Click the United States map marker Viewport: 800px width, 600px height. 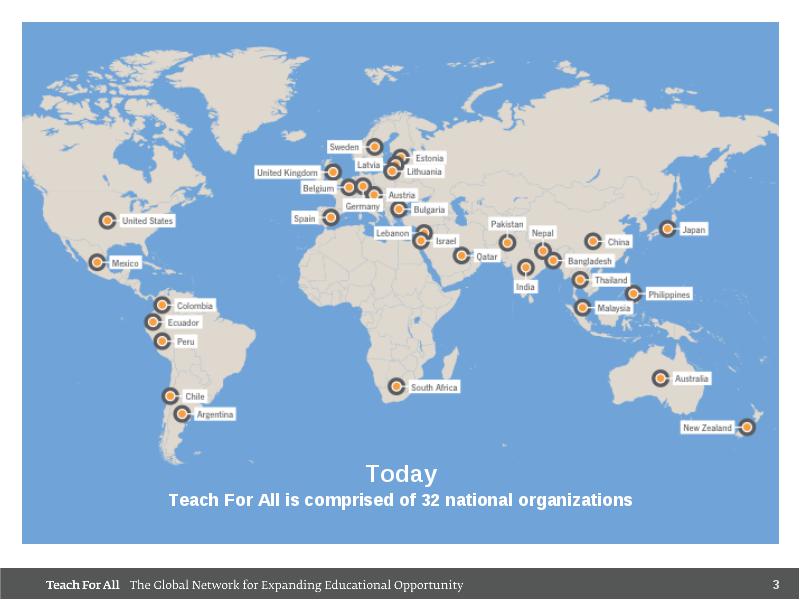point(107,220)
